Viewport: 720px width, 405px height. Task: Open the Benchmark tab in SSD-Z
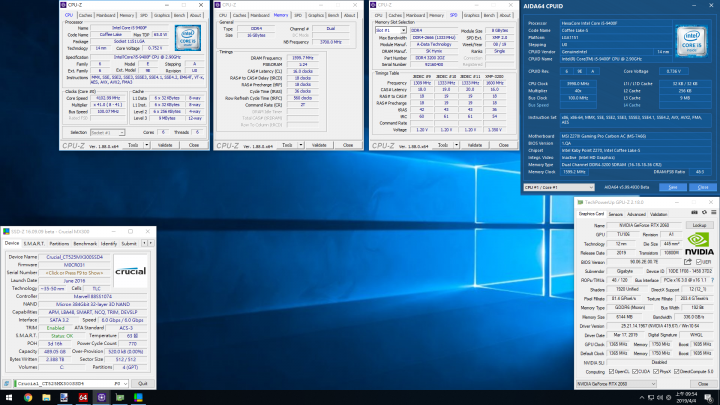pyautogui.click(x=85, y=243)
